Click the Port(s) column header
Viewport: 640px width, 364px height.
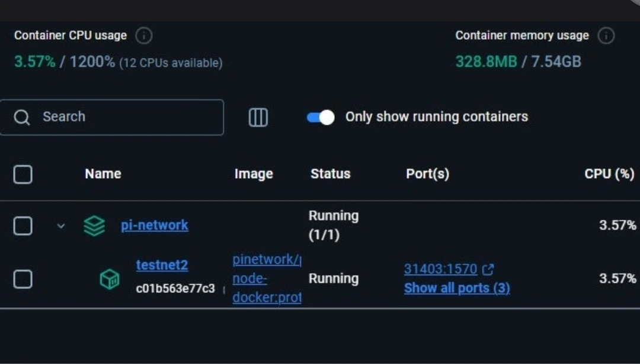pos(427,174)
